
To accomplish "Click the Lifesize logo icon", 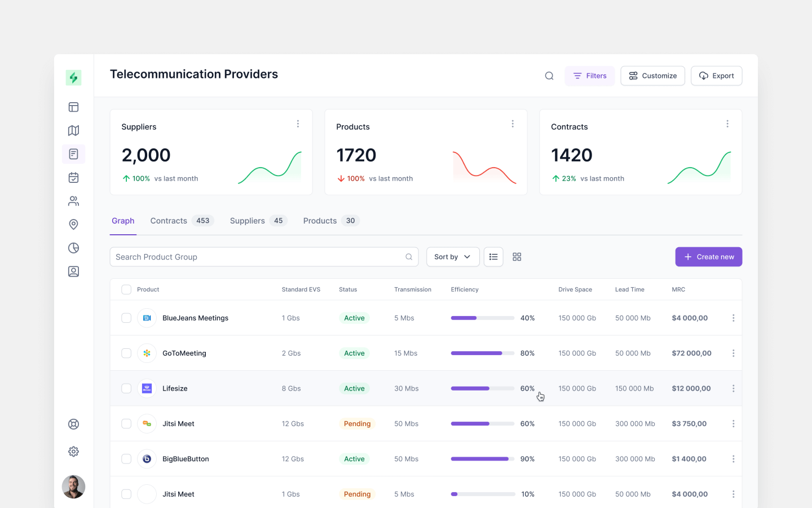I will pos(147,388).
